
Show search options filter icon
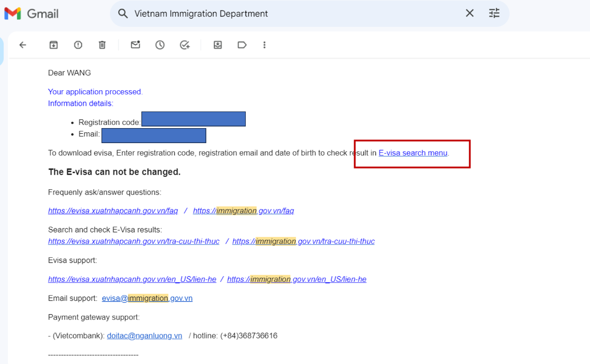click(x=494, y=13)
